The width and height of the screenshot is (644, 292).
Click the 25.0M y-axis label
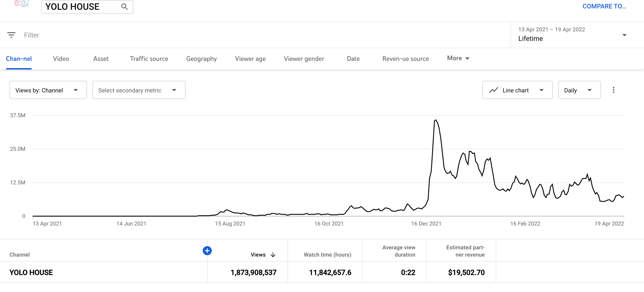coord(17,149)
